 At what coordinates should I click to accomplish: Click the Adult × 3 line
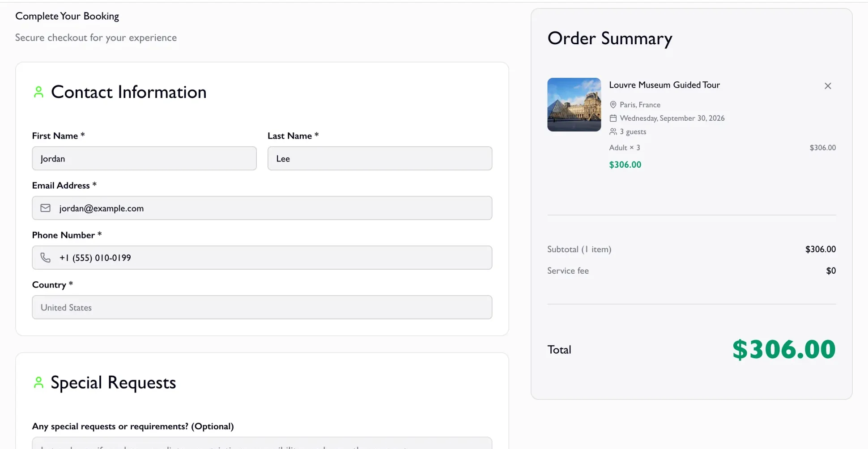(x=625, y=148)
